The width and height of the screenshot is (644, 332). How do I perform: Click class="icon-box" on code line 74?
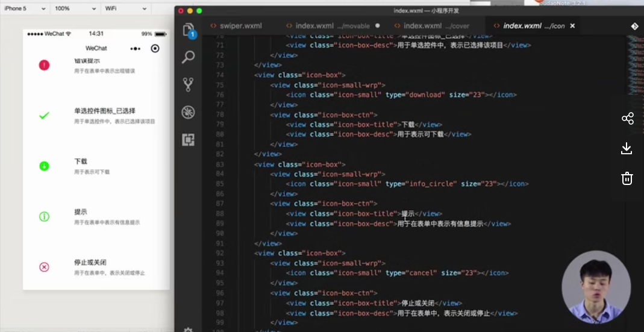(310, 75)
